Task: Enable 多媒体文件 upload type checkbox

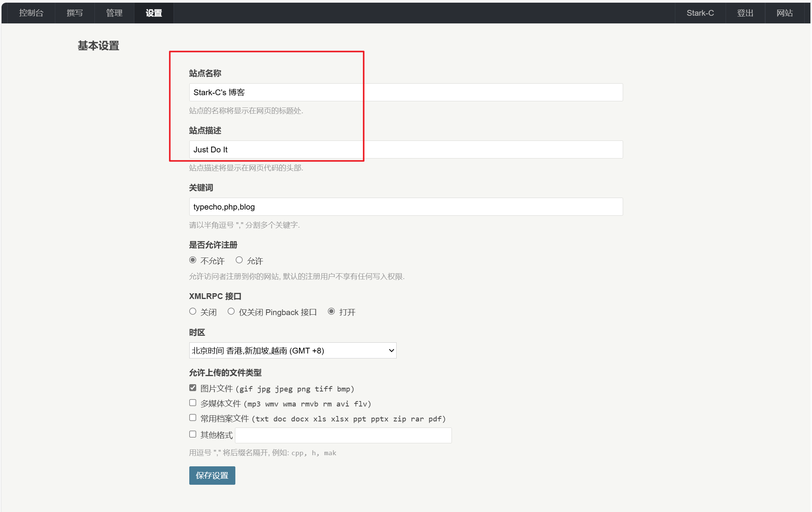Action: point(193,403)
